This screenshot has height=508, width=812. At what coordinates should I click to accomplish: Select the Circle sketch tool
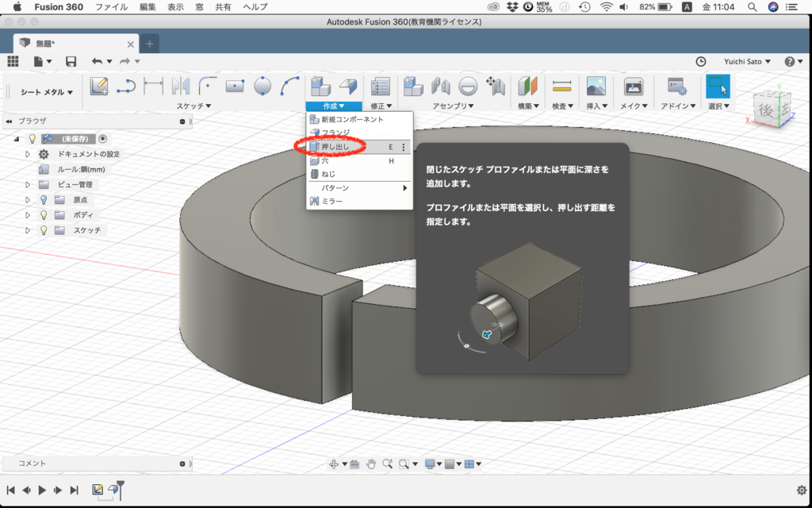[x=262, y=86]
